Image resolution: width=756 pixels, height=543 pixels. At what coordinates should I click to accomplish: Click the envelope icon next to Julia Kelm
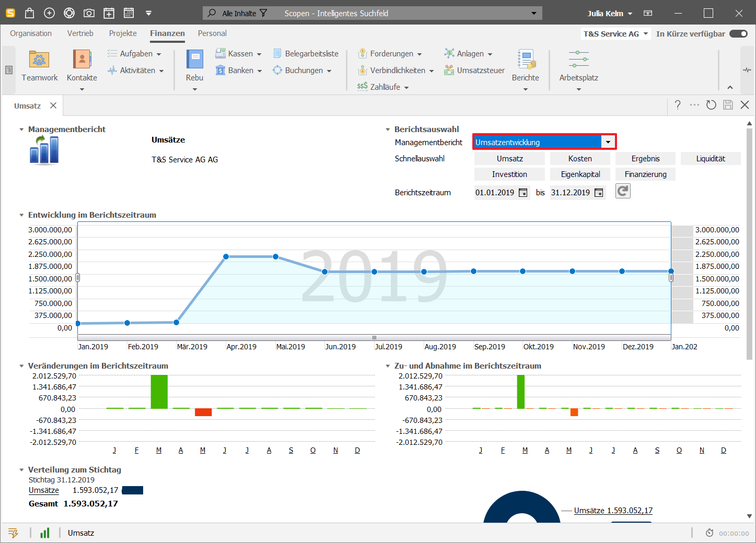click(648, 13)
